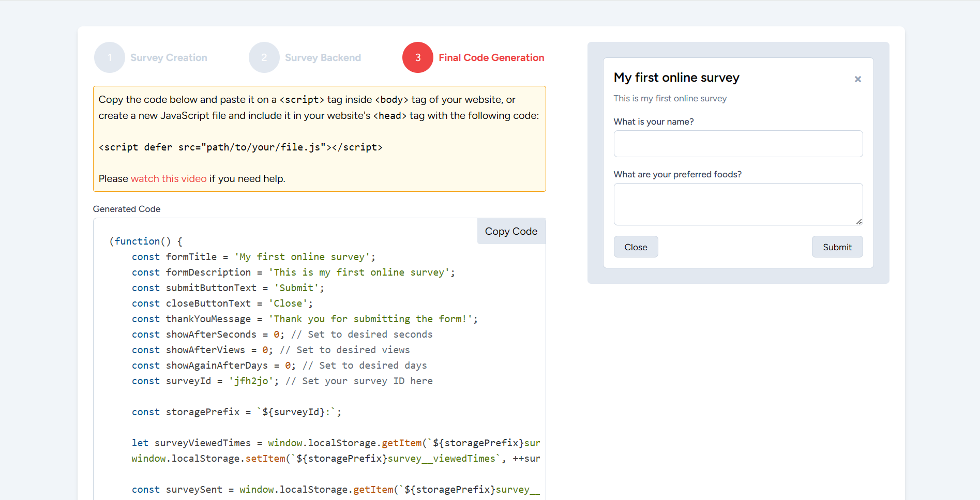Click the surveyId 'jfh2jo' code line
This screenshot has width=980, height=500.
(x=282, y=381)
